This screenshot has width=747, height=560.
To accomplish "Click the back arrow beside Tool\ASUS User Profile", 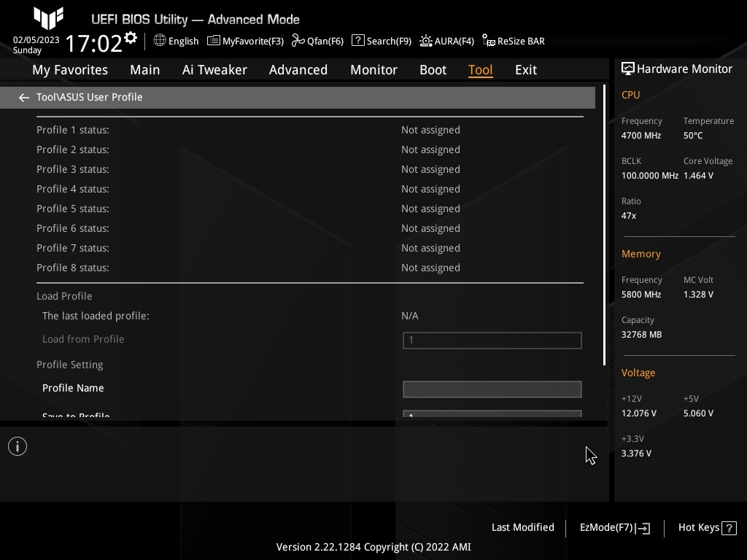I will point(24,98).
